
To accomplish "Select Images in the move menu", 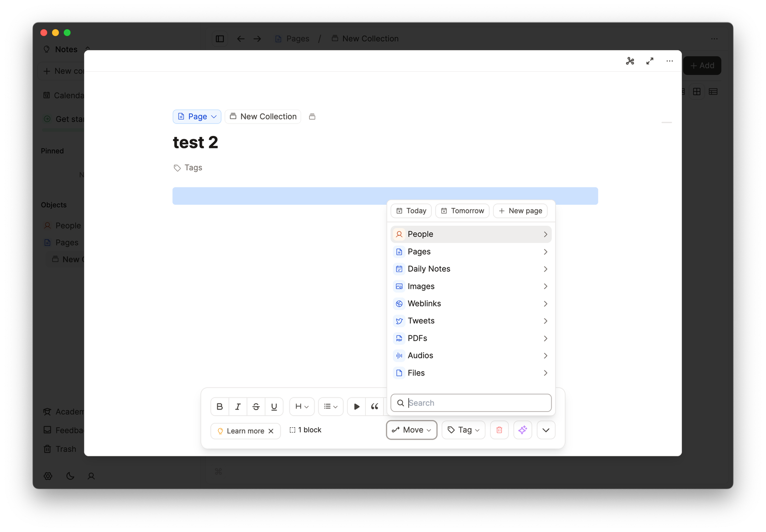I will tap(471, 287).
